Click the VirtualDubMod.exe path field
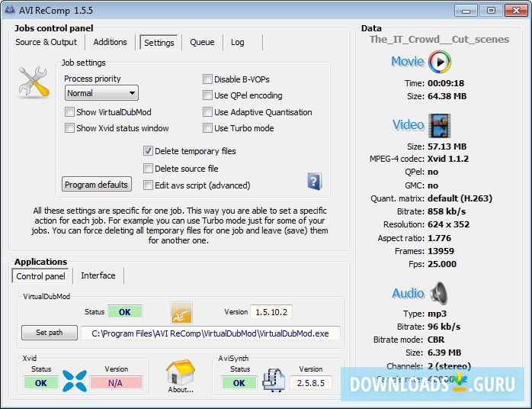The image size is (532, 409). click(x=210, y=333)
